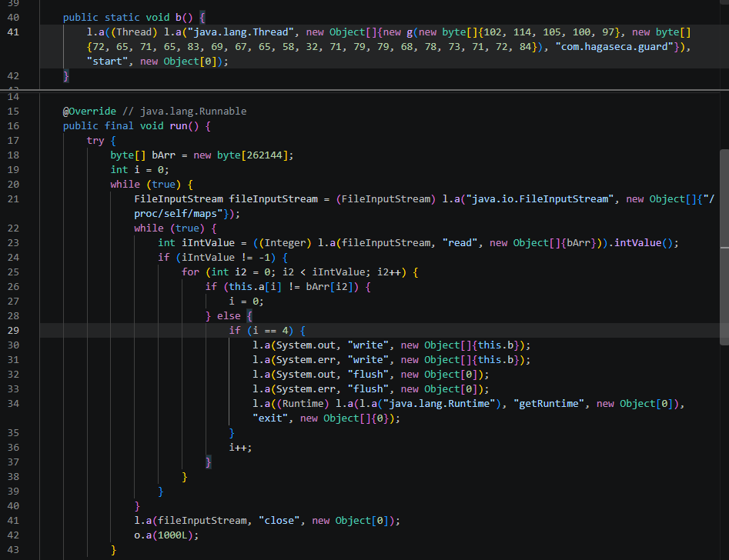Click line number 41 in the upper pane

[x=13, y=32]
